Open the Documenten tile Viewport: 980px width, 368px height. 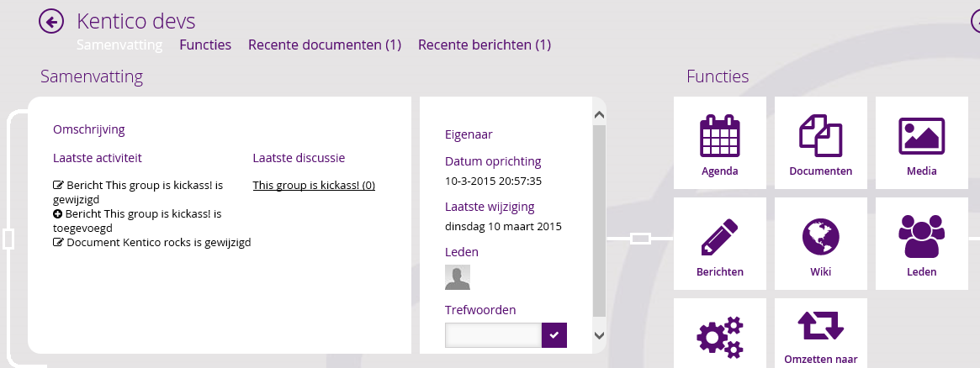[821, 143]
